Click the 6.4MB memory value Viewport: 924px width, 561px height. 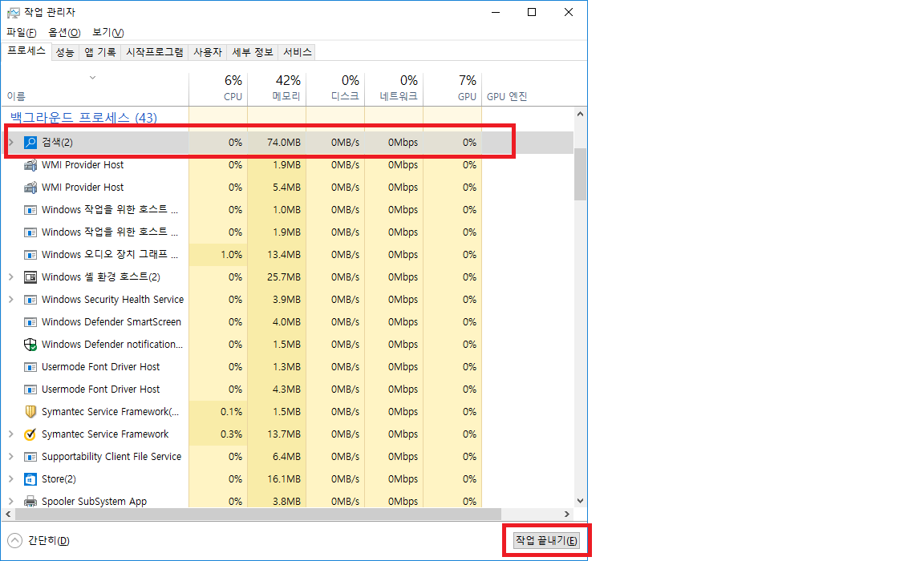(286, 457)
